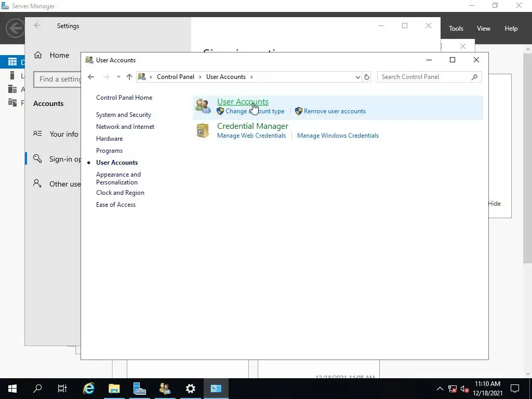
Task: Click the Find a setting search box
Action: [x=57, y=79]
